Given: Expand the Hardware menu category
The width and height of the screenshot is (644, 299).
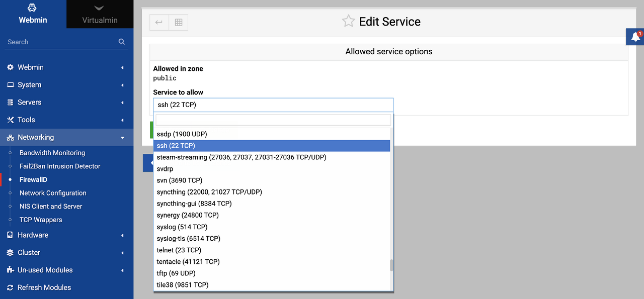Looking at the screenshot, I should 66,235.
